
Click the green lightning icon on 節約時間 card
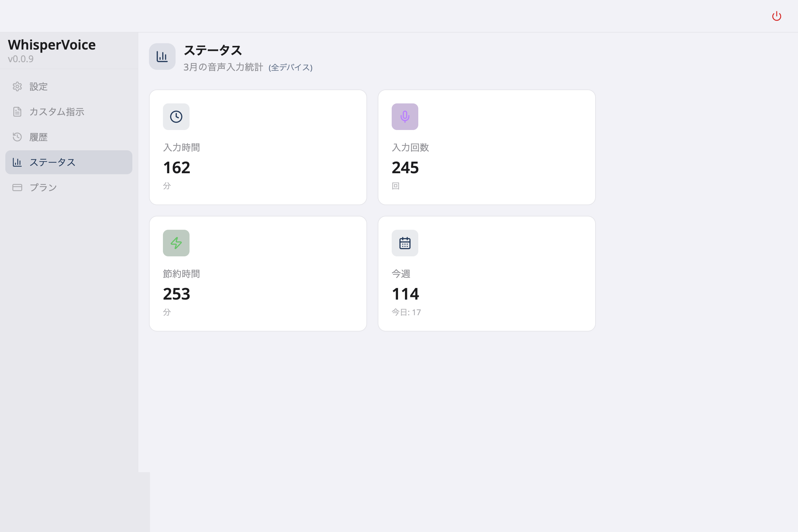point(176,243)
